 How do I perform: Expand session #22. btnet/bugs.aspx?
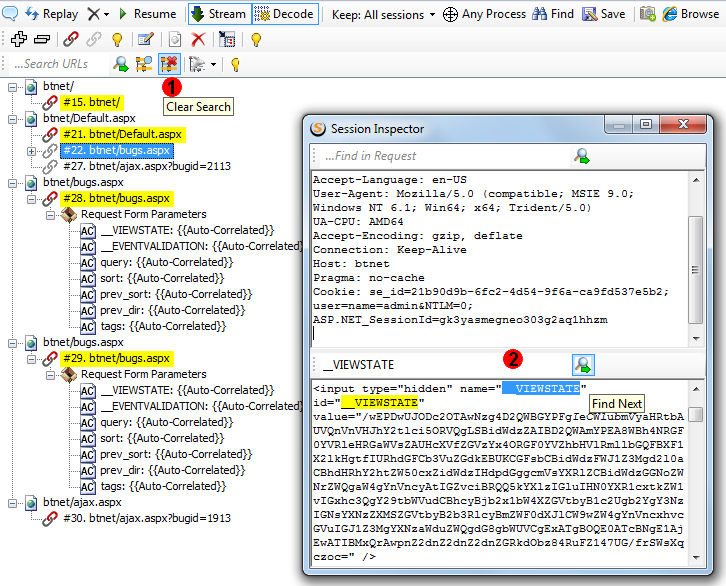point(31,151)
